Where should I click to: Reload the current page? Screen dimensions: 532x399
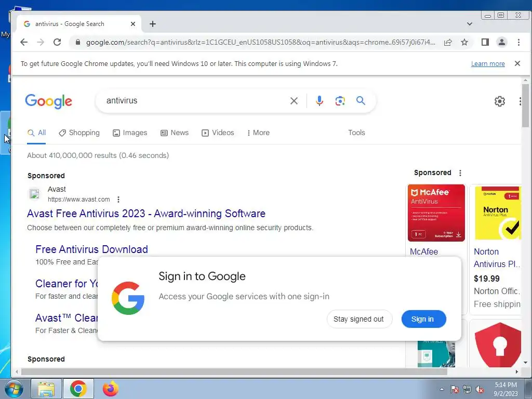point(57,42)
